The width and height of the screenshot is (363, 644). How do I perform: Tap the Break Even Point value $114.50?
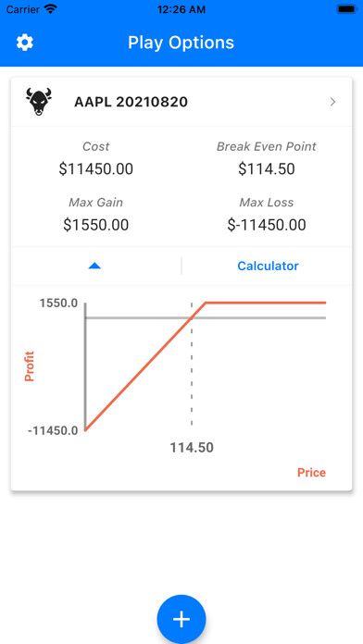click(x=267, y=169)
